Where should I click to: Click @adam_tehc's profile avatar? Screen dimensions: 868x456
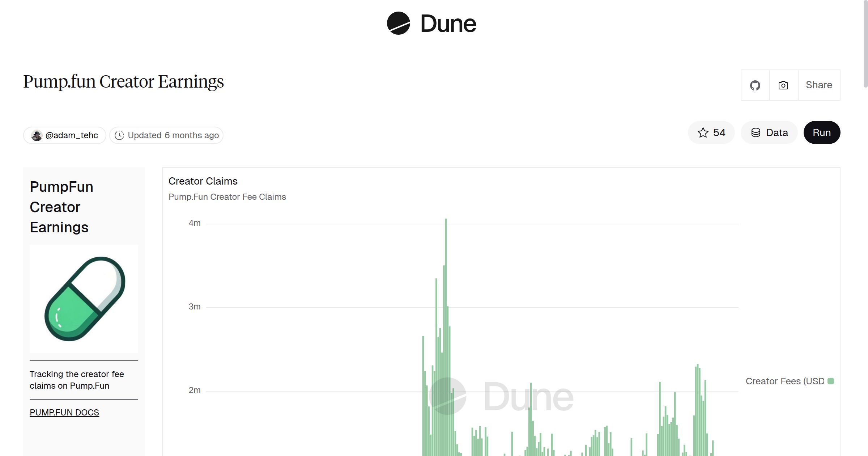(x=37, y=135)
